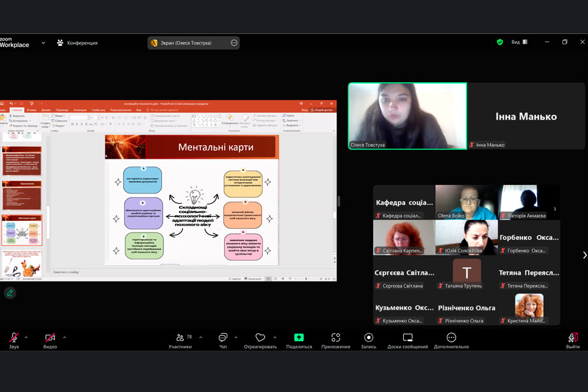The image size is (588, 392).
Task: Open options on Экран (Олеся Товстуха) pill
Action: click(x=234, y=42)
